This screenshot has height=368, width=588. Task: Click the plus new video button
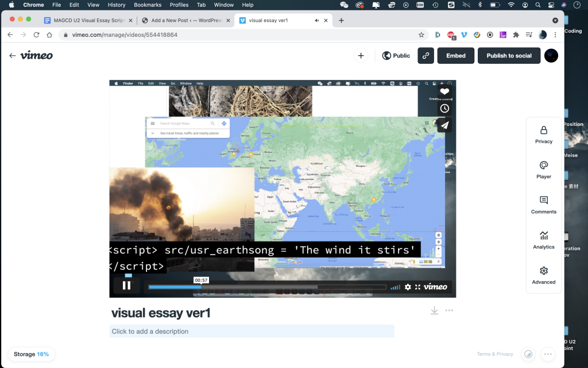click(361, 56)
